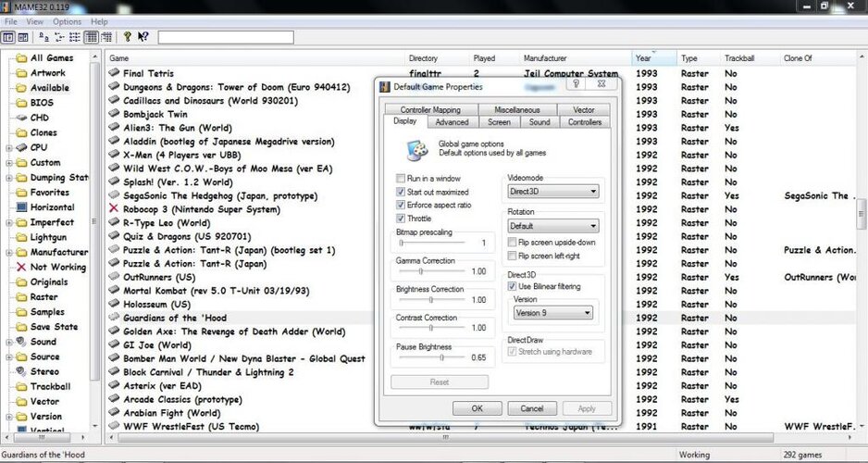
Task: Open the Rotation dropdown
Action: (553, 226)
